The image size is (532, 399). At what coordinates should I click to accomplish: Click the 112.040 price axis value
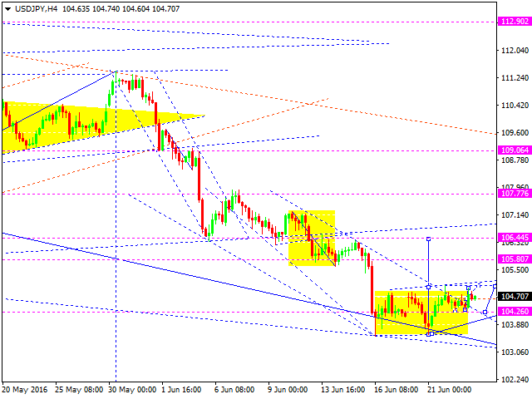click(515, 51)
